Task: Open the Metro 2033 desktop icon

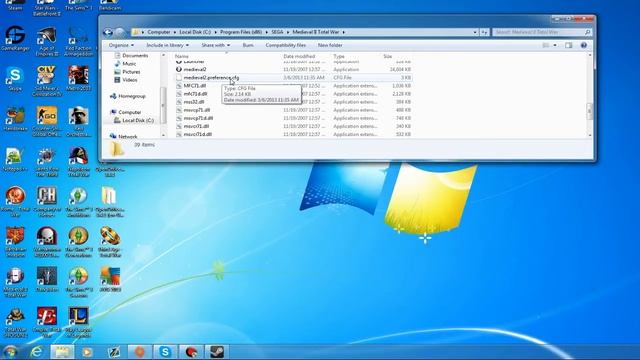Action: point(78,79)
